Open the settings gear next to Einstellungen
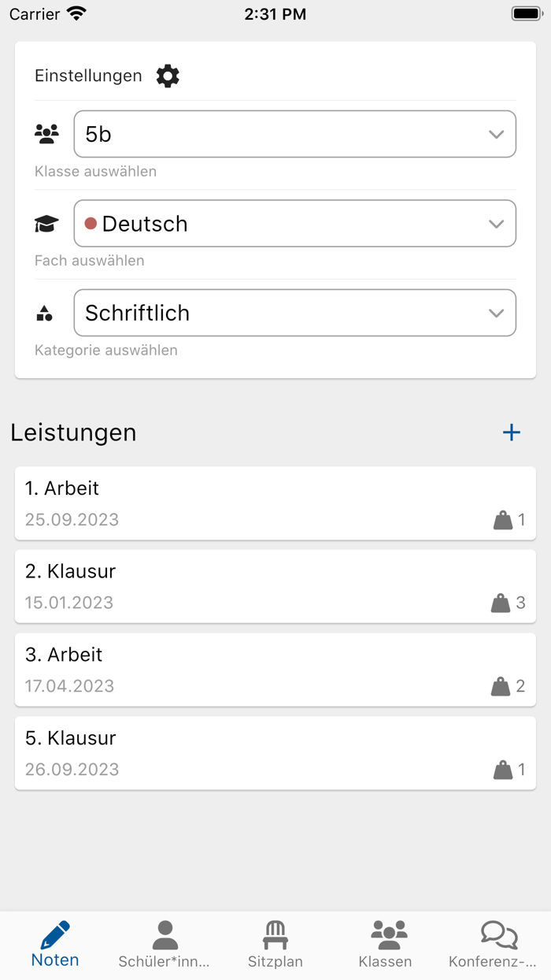Image resolution: width=551 pixels, height=980 pixels. pyautogui.click(x=166, y=76)
